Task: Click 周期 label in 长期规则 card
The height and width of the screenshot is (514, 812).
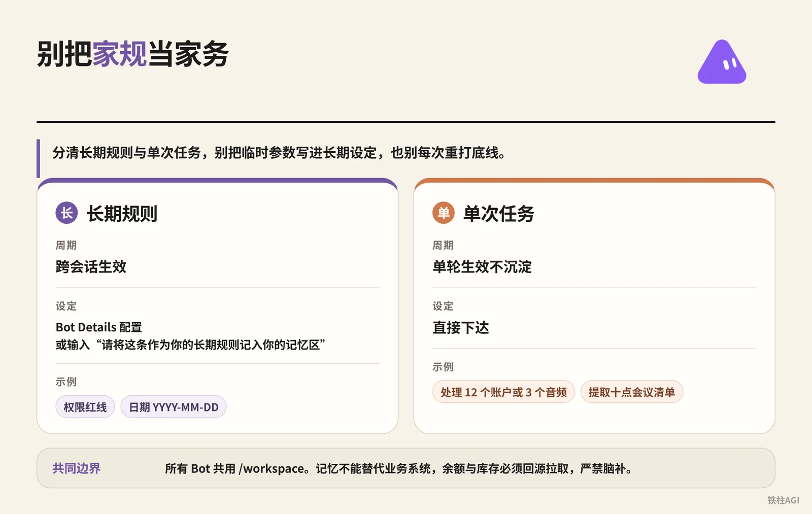Action: [66, 245]
